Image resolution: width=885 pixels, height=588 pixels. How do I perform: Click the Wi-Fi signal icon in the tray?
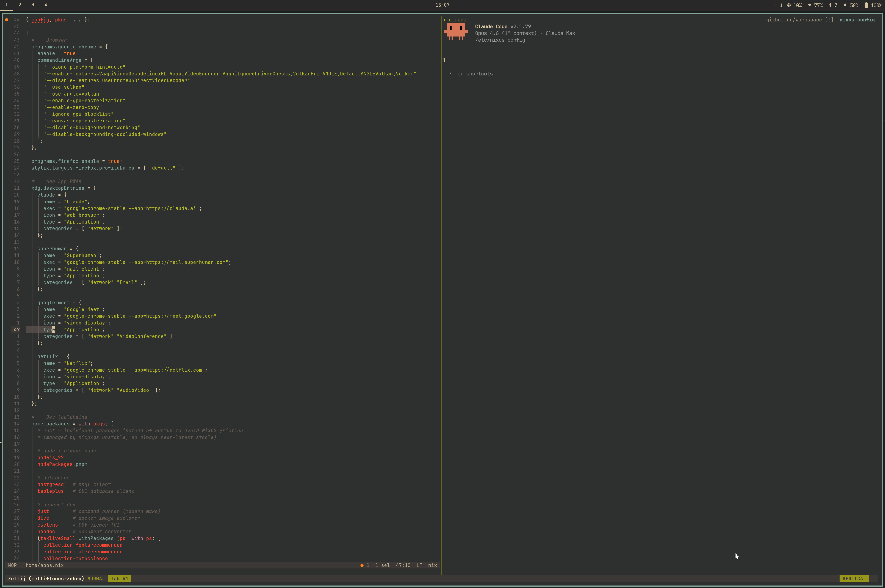tap(810, 5)
